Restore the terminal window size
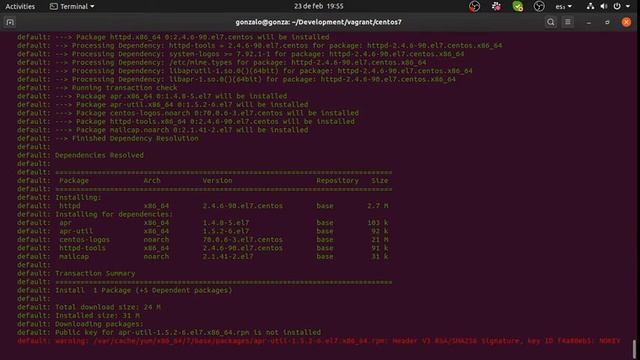Viewport: 640px width, 360px height. pos(607,22)
